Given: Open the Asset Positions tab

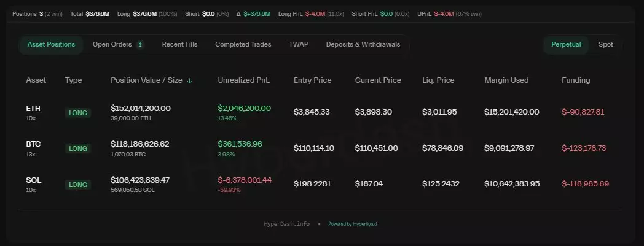Looking at the screenshot, I should tap(51, 45).
